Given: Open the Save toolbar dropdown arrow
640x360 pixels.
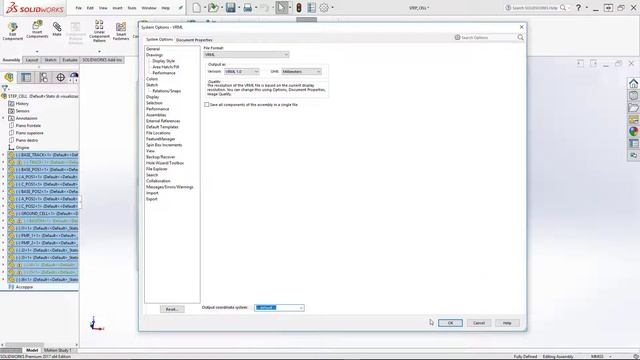Looking at the screenshot, I should point(238,8).
